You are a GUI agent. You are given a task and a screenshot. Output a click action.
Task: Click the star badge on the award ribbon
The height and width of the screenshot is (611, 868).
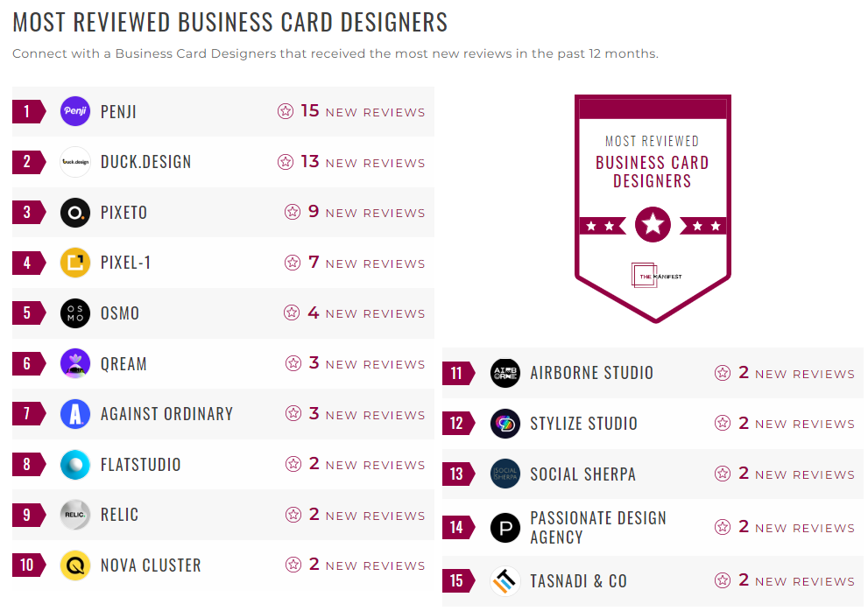(x=653, y=224)
